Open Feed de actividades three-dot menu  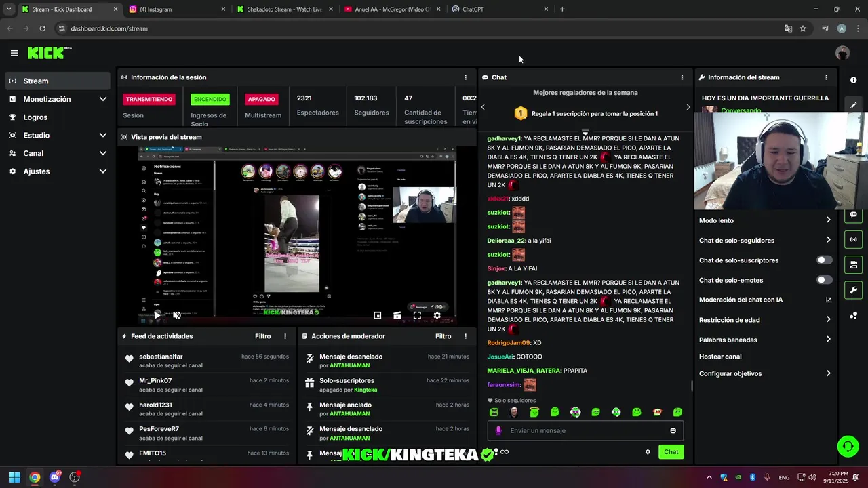[x=285, y=336]
